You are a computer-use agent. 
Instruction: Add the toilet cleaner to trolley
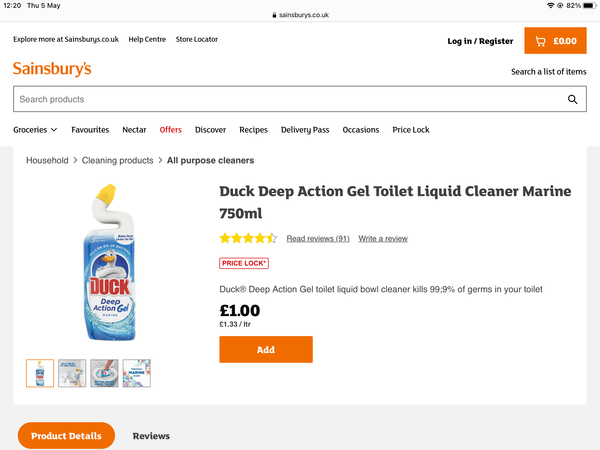coord(266,350)
